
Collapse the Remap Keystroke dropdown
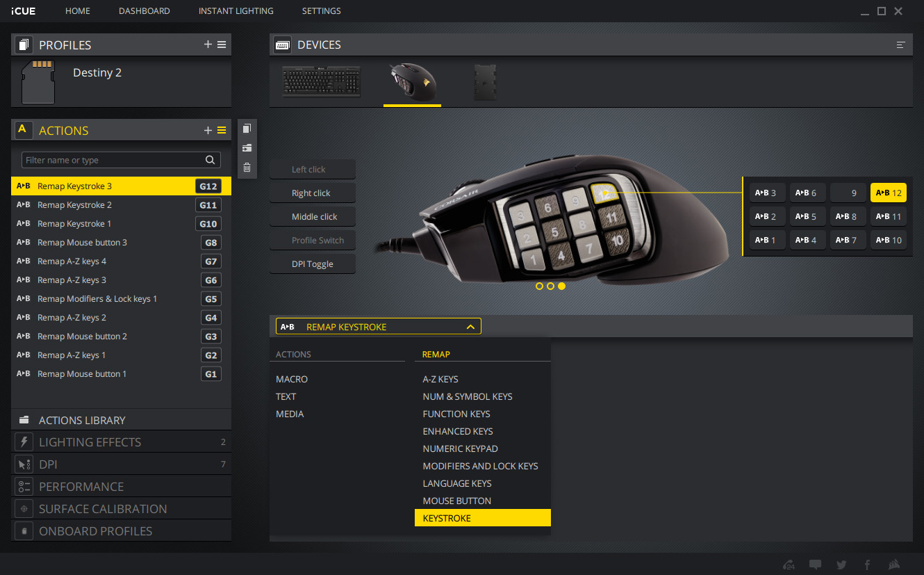[470, 327]
